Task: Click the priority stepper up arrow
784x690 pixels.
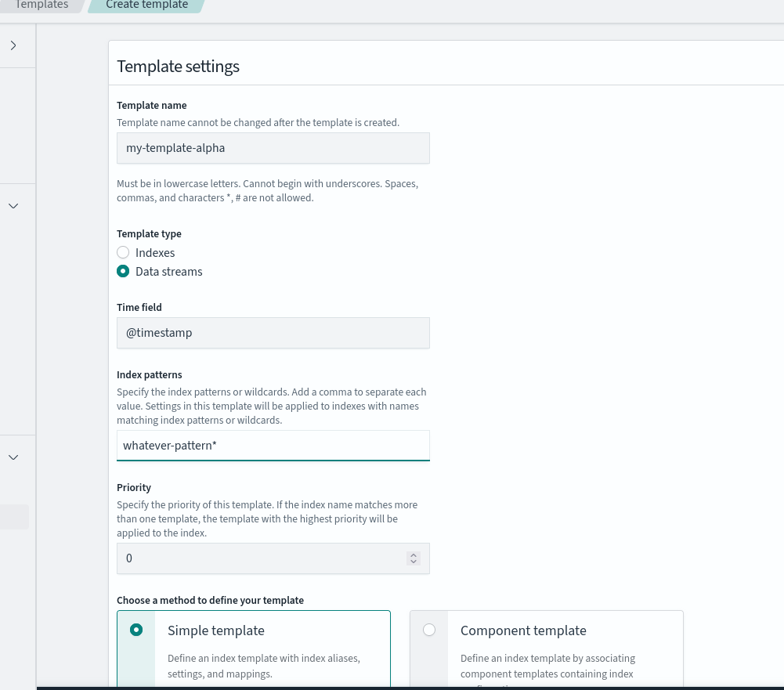Action: 414,555
